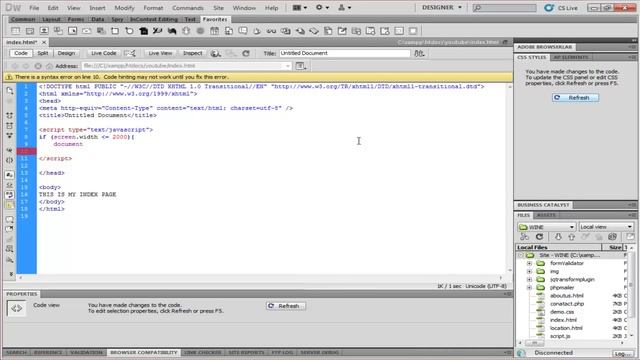
Task: Switch to Code view
Action: [21, 53]
